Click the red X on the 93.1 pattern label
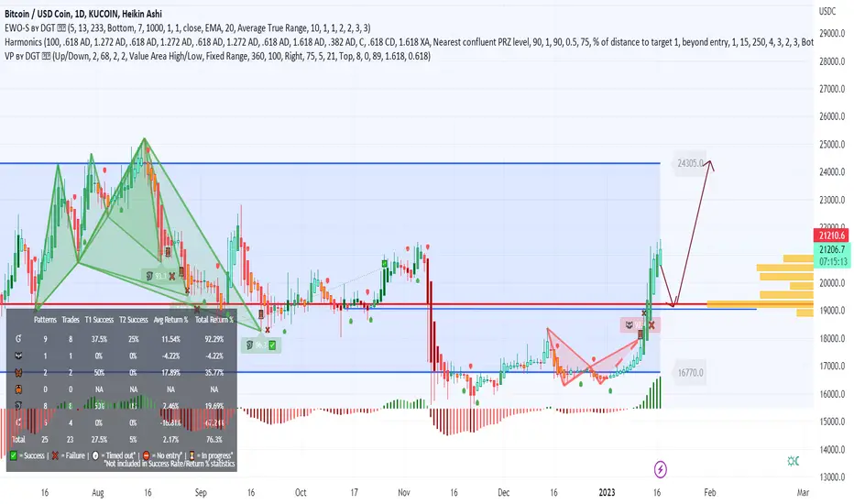Image resolution: width=854 pixels, height=504 pixels. tap(172, 276)
